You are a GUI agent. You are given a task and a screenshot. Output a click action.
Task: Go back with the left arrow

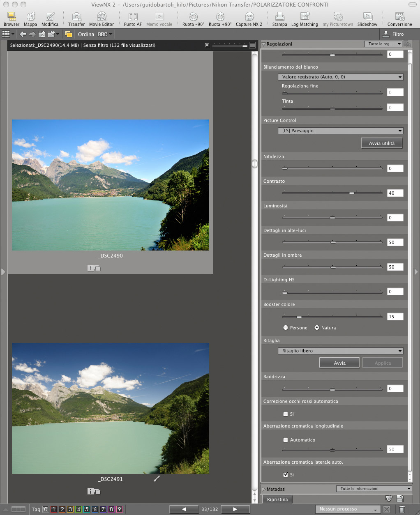pyautogui.click(x=23, y=34)
